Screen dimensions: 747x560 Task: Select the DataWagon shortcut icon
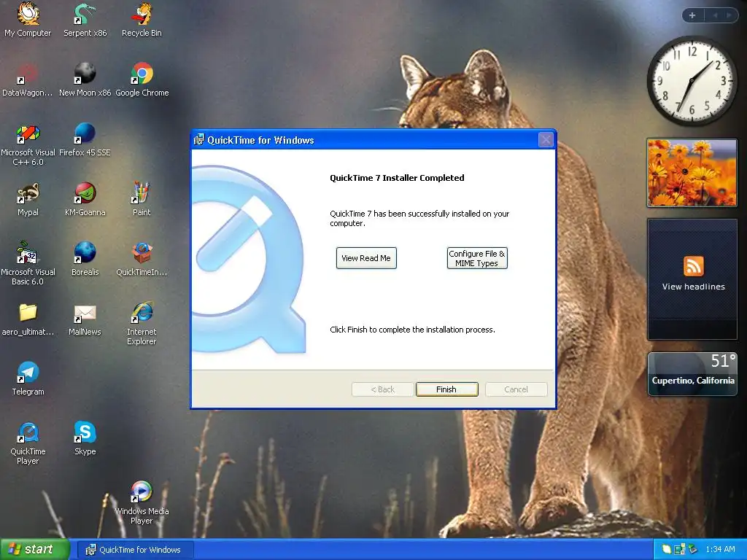coord(28,79)
